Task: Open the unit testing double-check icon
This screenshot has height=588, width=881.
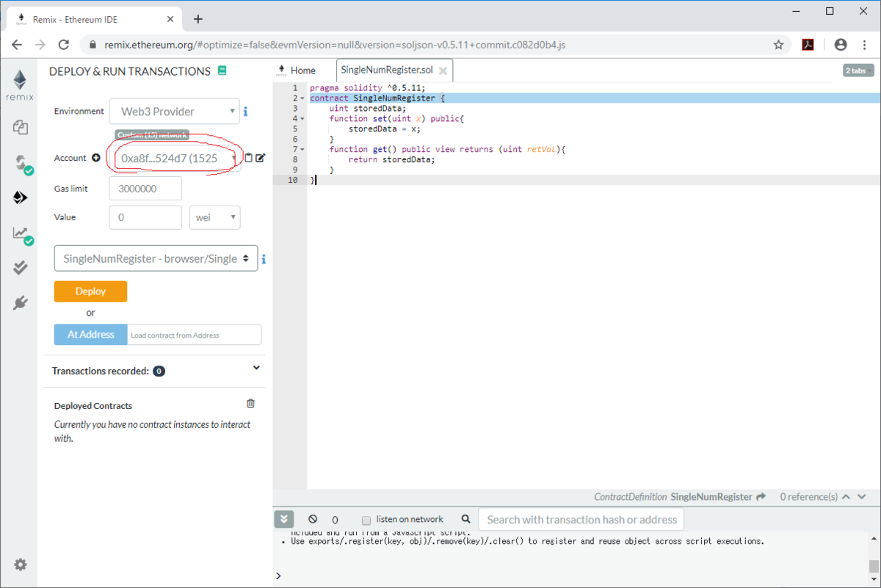Action: pyautogui.click(x=21, y=268)
